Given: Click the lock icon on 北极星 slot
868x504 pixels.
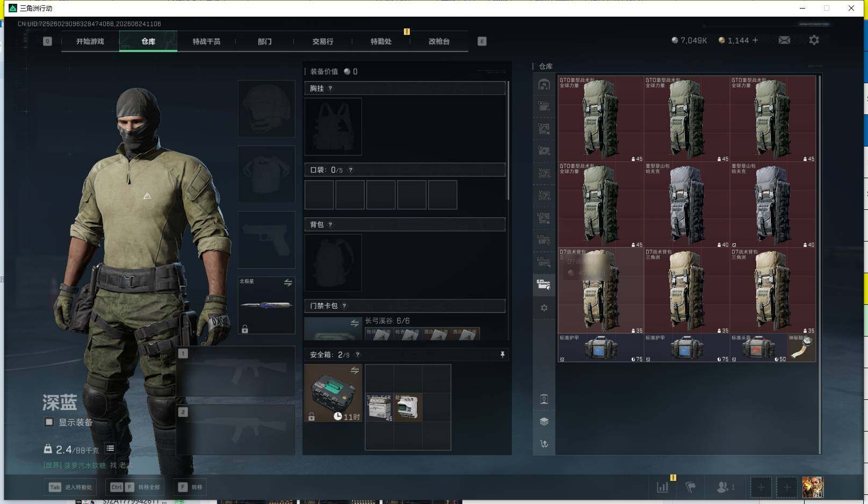Looking at the screenshot, I should click(x=245, y=328).
